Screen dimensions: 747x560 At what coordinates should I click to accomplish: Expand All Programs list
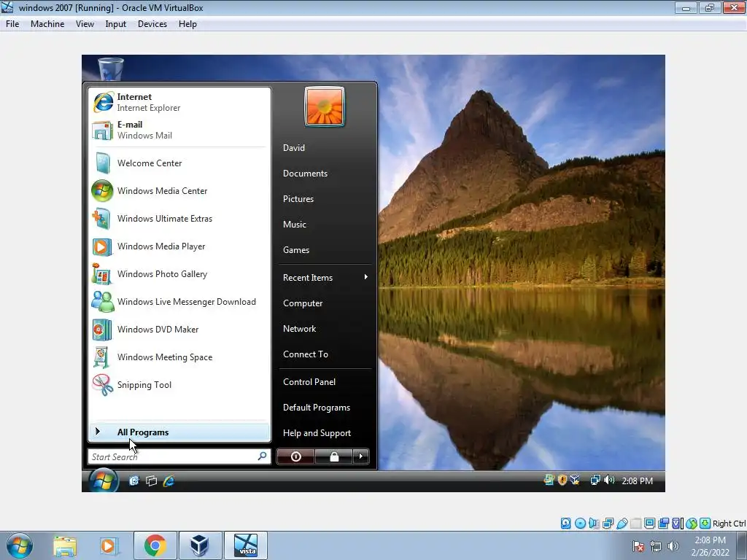(x=179, y=432)
